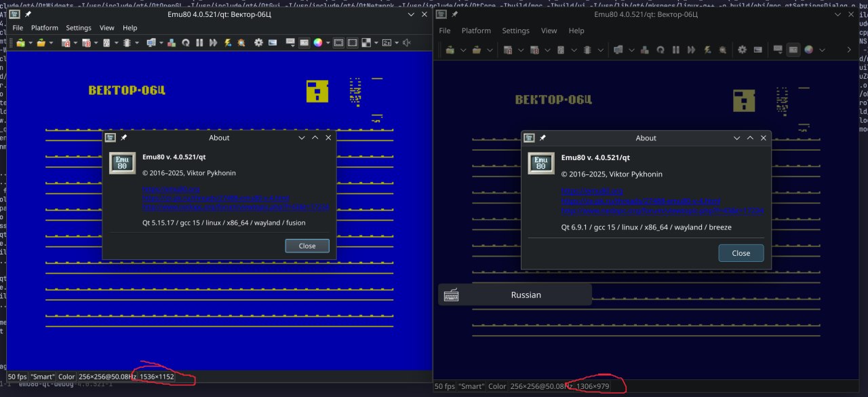Expand the toolbar overflow chevron in the right window
The width and height of the screenshot is (868, 397).
point(848,50)
